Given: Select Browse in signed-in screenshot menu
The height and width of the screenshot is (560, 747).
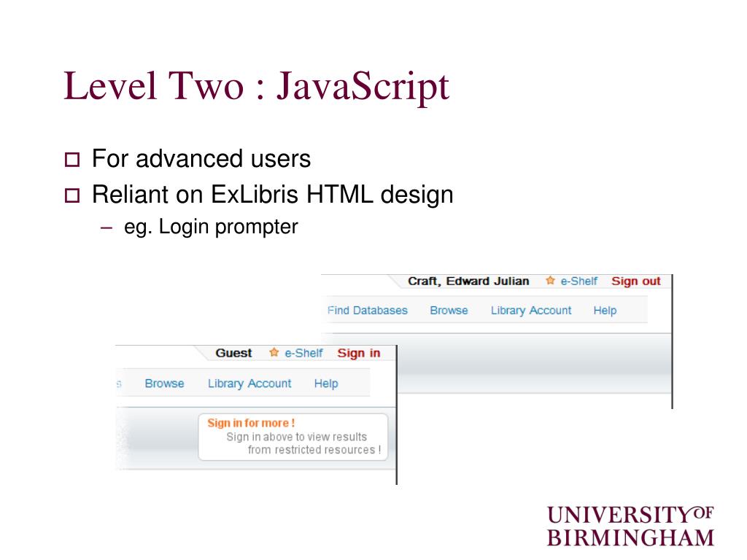Looking at the screenshot, I should [x=449, y=311].
